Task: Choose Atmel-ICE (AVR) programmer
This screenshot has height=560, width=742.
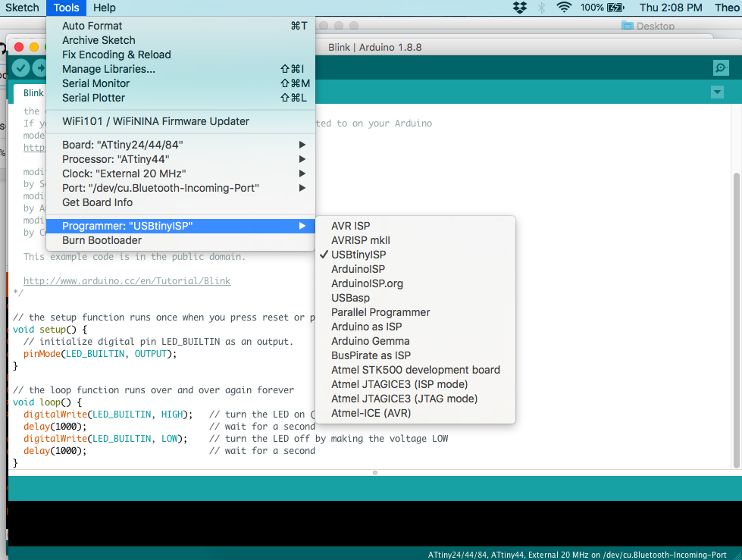Action: (x=415, y=413)
